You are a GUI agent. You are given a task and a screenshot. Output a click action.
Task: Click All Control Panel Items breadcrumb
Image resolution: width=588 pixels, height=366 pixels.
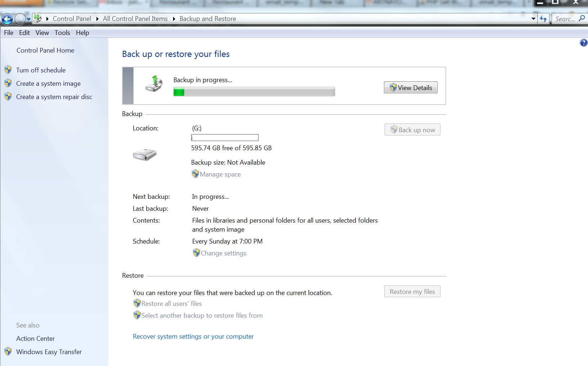[x=135, y=19]
